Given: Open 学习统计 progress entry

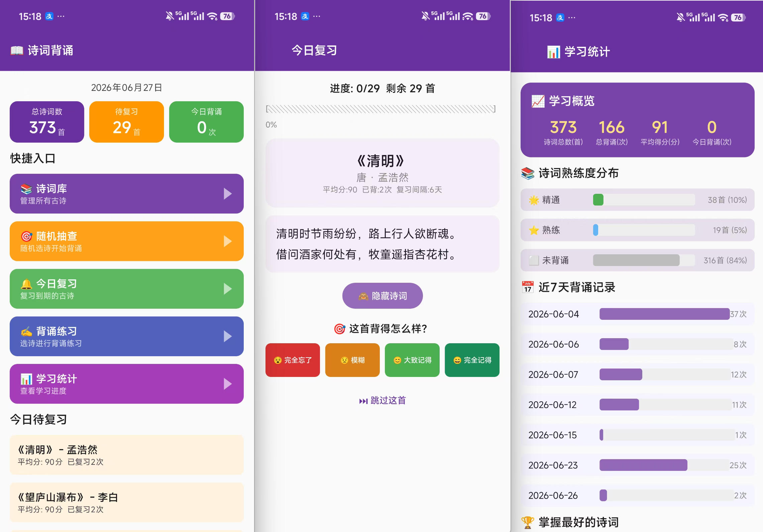Looking at the screenshot, I should click(127, 384).
